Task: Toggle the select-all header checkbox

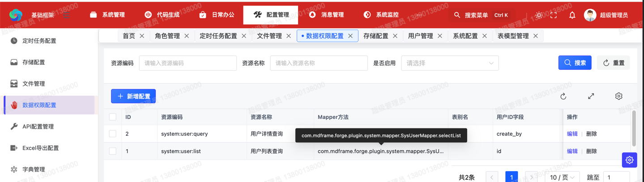Action: point(113,117)
